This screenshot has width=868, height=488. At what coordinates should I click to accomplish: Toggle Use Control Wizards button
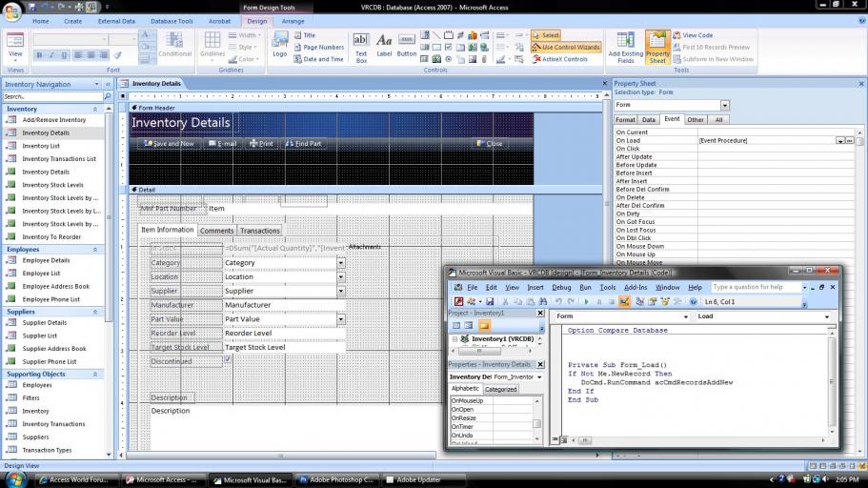(x=566, y=47)
